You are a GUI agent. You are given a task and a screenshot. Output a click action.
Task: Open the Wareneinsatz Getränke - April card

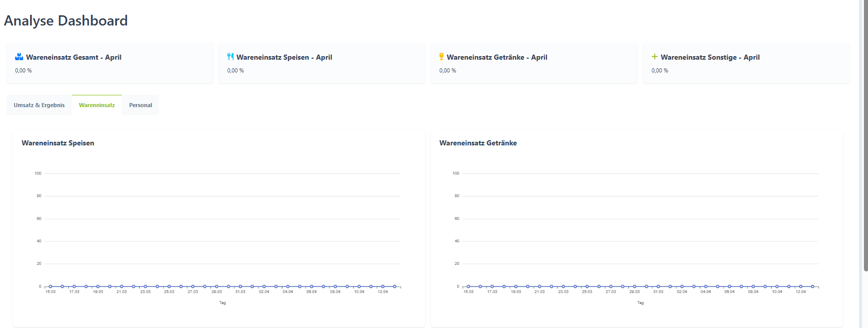click(x=534, y=63)
